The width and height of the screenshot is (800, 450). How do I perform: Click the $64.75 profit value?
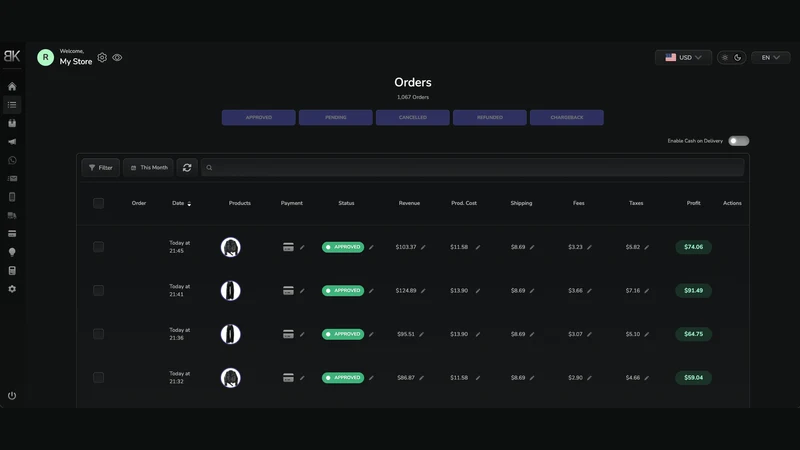tap(693, 334)
